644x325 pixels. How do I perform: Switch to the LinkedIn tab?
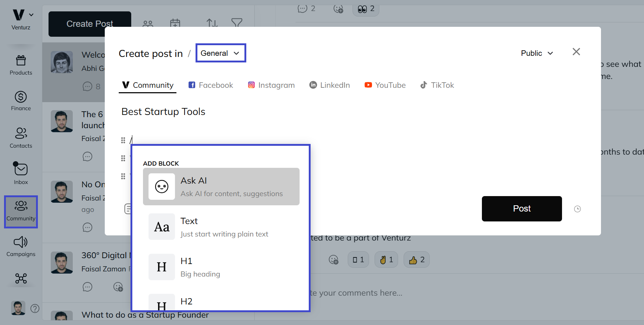[330, 85]
